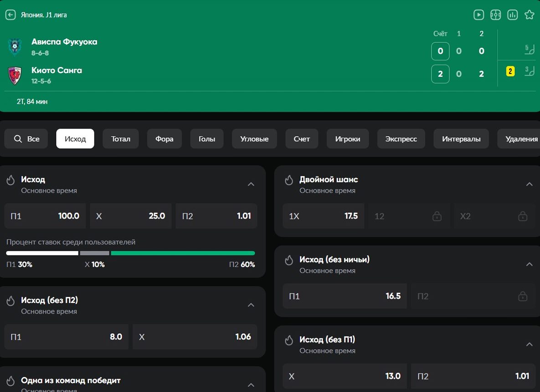
Task: Collapse the Исход (без П2) section
Action: [x=251, y=305]
